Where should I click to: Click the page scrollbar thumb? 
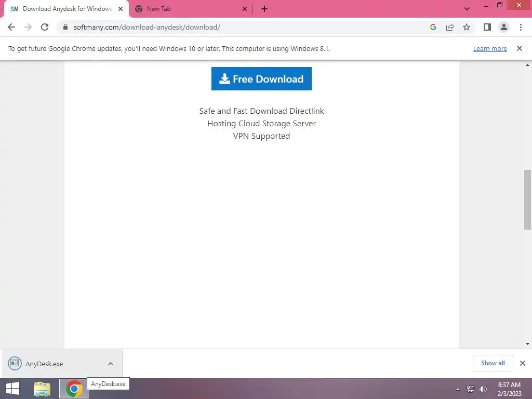click(x=528, y=199)
